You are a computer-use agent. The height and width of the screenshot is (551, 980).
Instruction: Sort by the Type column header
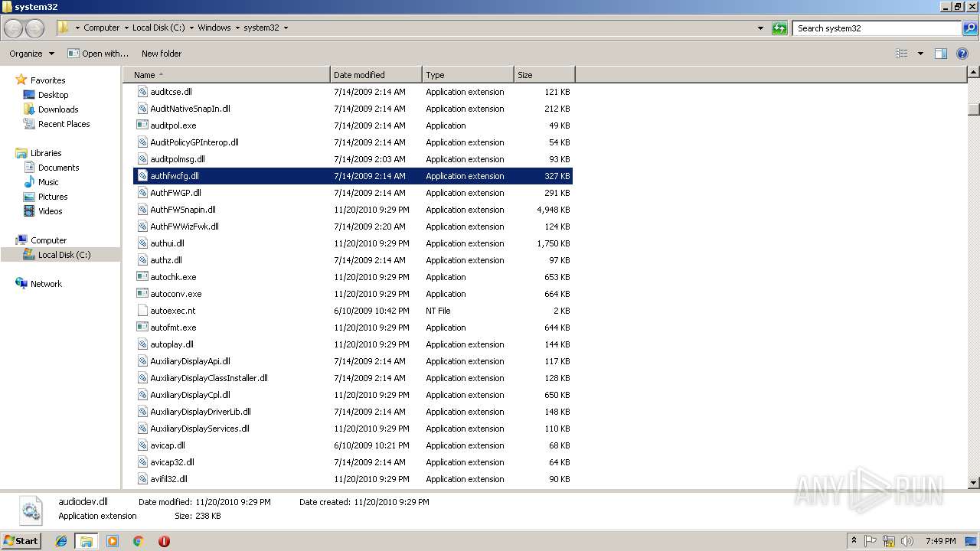tap(468, 75)
